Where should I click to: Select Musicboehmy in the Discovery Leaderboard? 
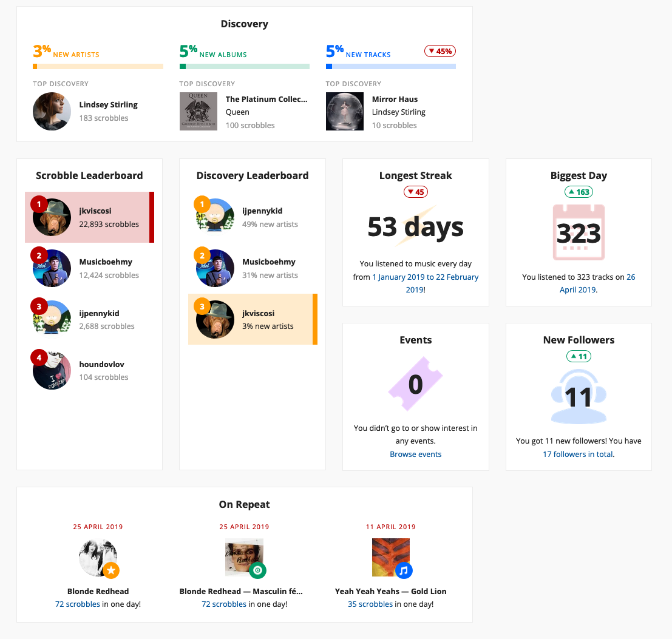pos(268,262)
